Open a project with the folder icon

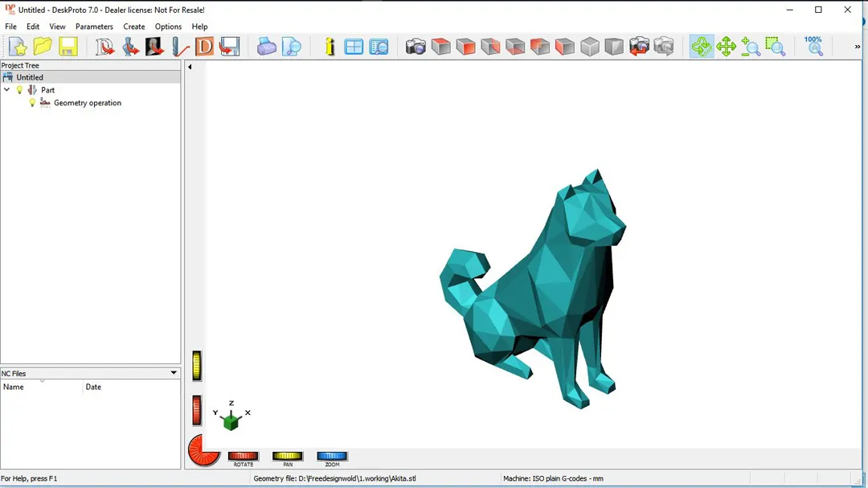43,47
